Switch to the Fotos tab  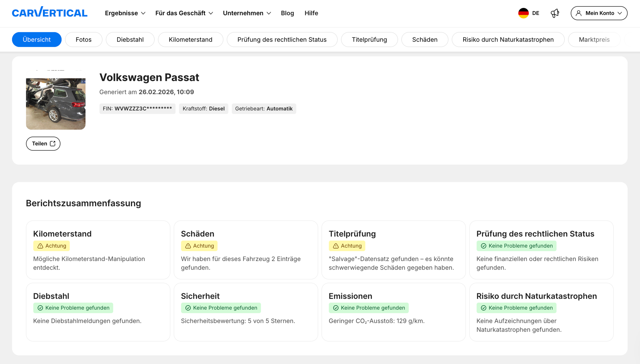tap(83, 39)
